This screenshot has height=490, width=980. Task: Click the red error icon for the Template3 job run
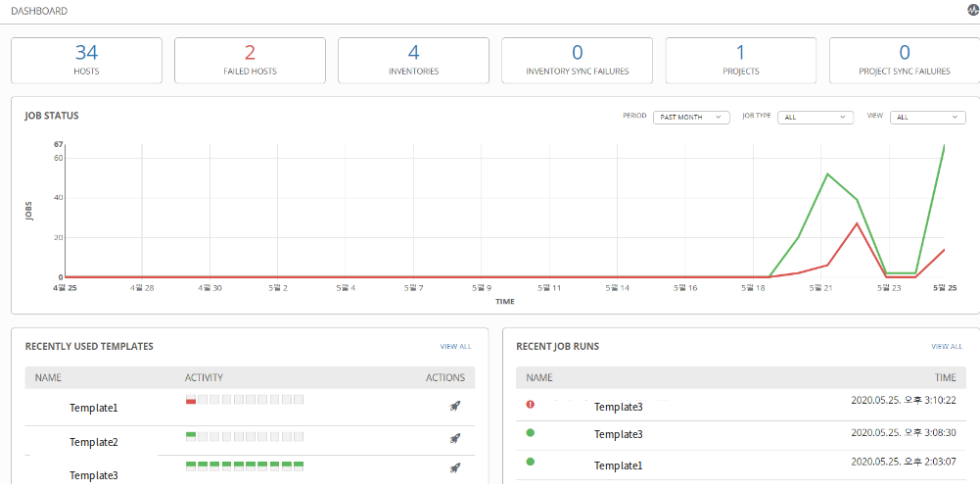pyautogui.click(x=531, y=405)
